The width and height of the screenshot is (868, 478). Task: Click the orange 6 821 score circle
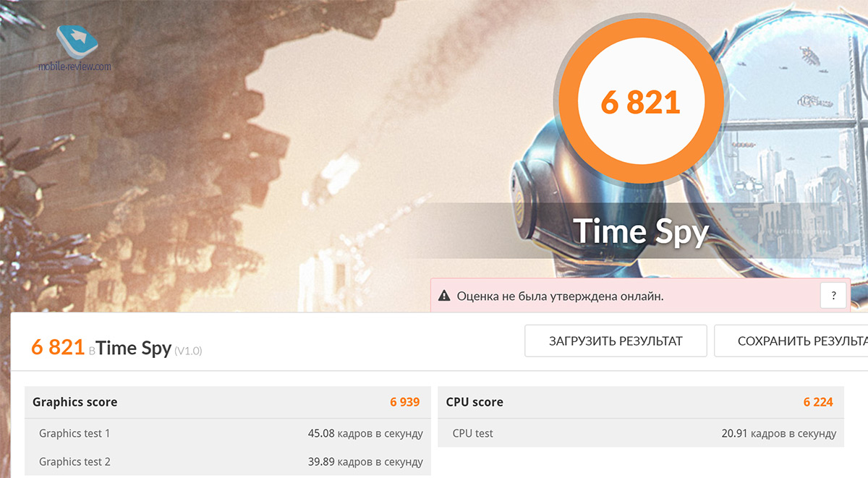click(x=640, y=101)
